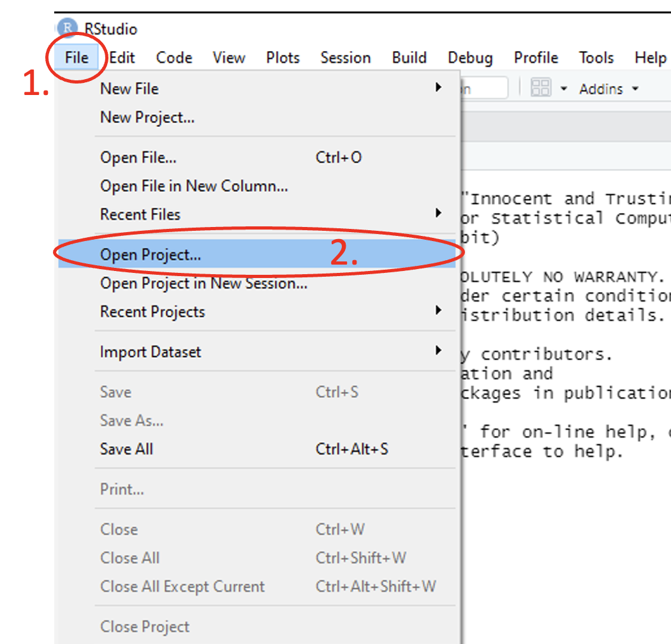Click the partially hidden toolbar search field
The height and width of the screenshot is (644, 671).
484,88
